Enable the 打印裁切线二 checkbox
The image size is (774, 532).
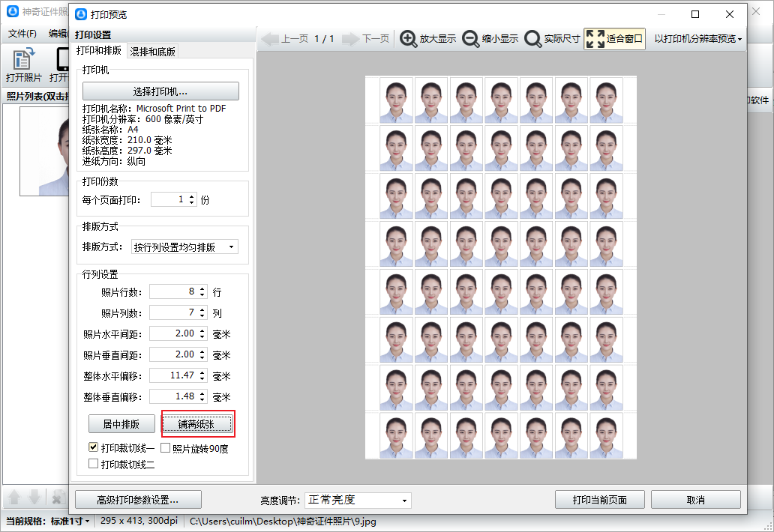coord(94,464)
